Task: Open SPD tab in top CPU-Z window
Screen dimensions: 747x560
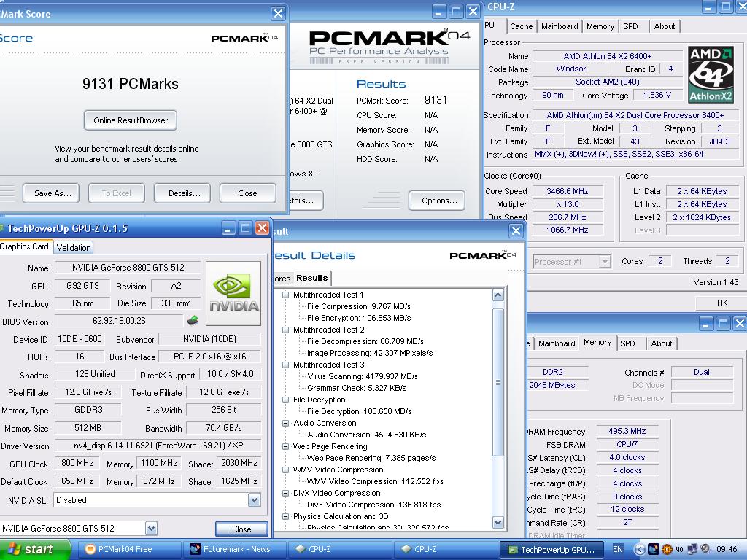Action: tap(630, 26)
